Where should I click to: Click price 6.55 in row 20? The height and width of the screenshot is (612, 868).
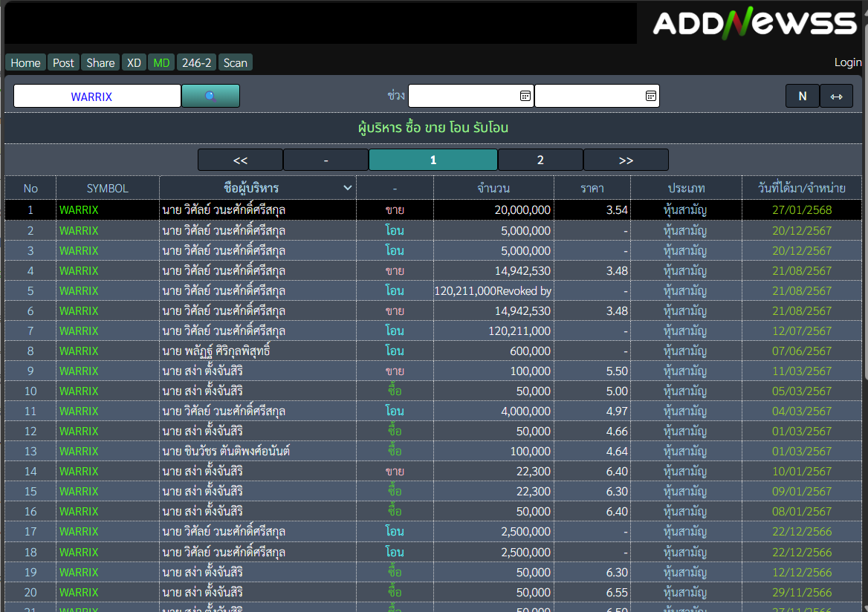(617, 592)
